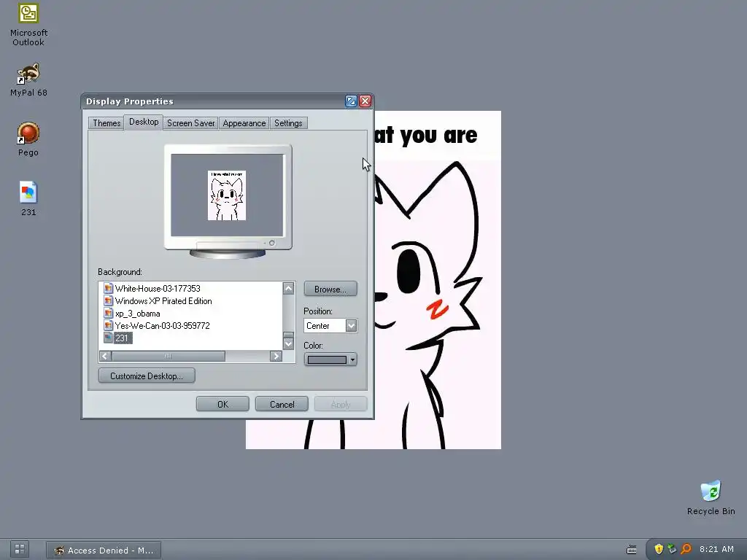Choose White-House-03-177353 background
The image size is (747, 560).
(x=158, y=289)
